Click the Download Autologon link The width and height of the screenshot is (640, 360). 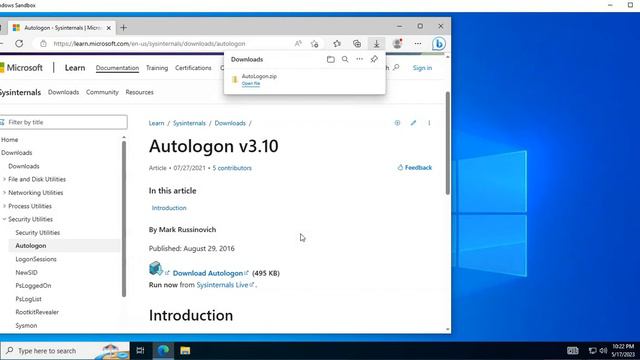208,273
